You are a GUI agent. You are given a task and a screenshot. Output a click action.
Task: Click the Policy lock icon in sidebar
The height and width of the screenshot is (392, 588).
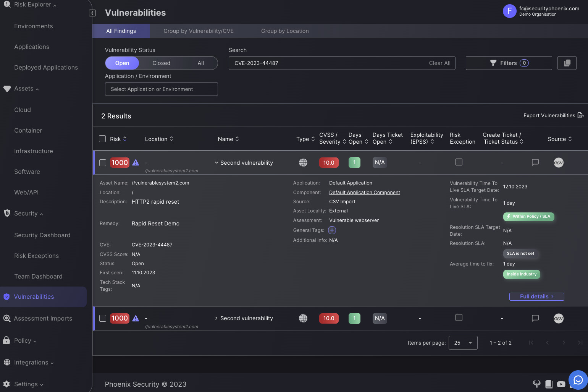coord(6,340)
